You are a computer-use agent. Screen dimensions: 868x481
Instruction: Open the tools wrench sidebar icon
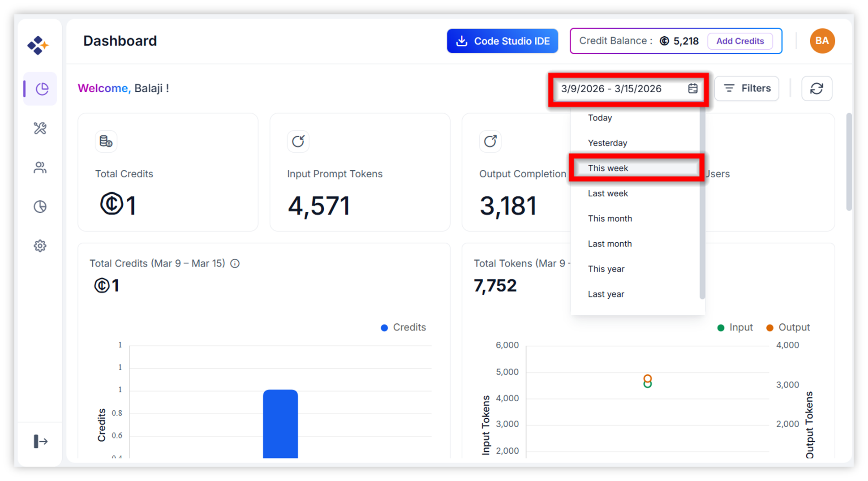pos(40,129)
